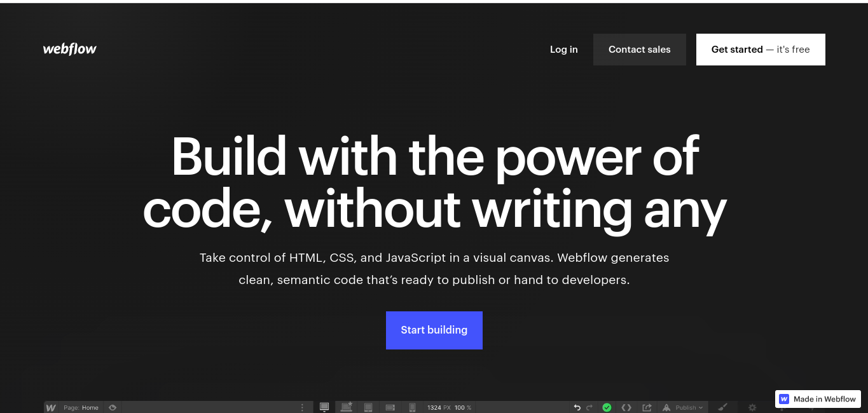Select the tablet breakpoint icon
This screenshot has width=868, height=413.
(368, 407)
